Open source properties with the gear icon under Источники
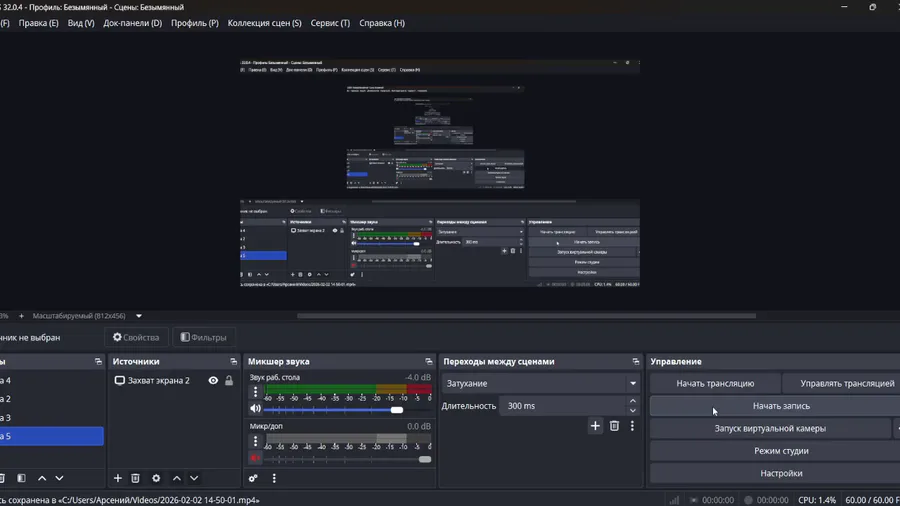900x506 pixels. click(156, 478)
